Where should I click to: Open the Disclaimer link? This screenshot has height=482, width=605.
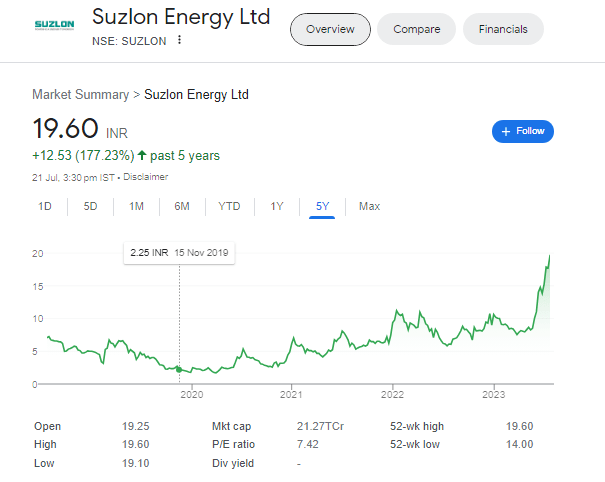click(x=145, y=176)
